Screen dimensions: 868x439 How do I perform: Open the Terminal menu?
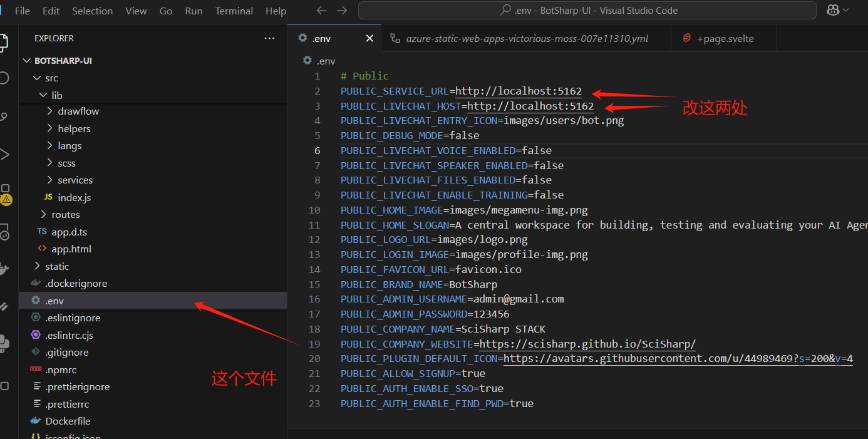click(x=234, y=11)
